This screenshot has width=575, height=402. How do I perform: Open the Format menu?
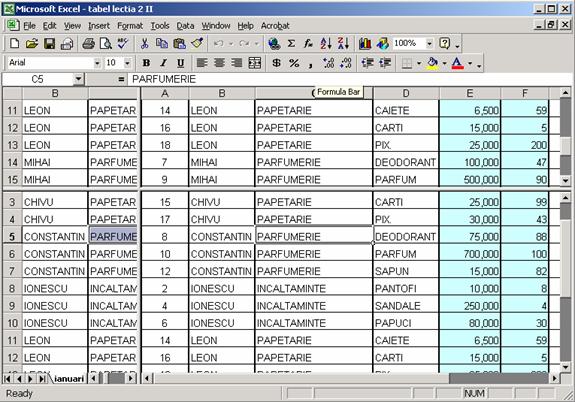130,26
